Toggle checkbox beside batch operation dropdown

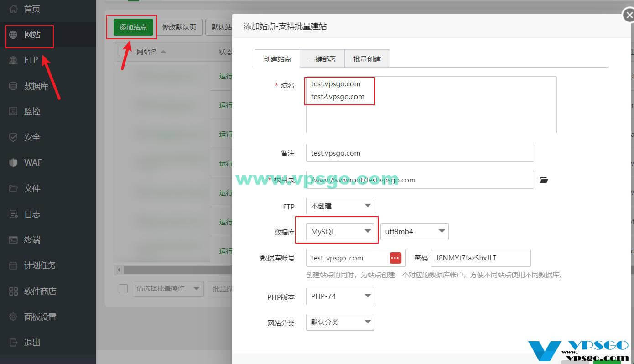pyautogui.click(x=123, y=288)
